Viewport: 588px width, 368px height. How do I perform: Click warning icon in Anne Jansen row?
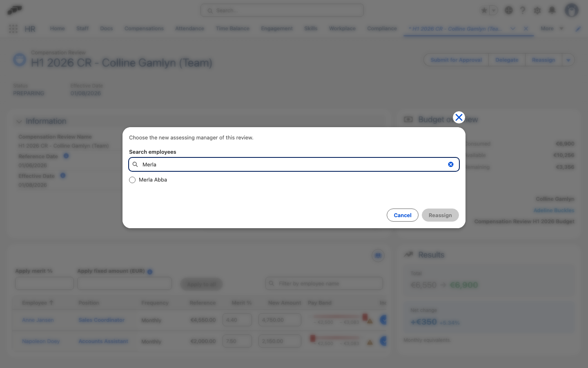pyautogui.click(x=370, y=321)
